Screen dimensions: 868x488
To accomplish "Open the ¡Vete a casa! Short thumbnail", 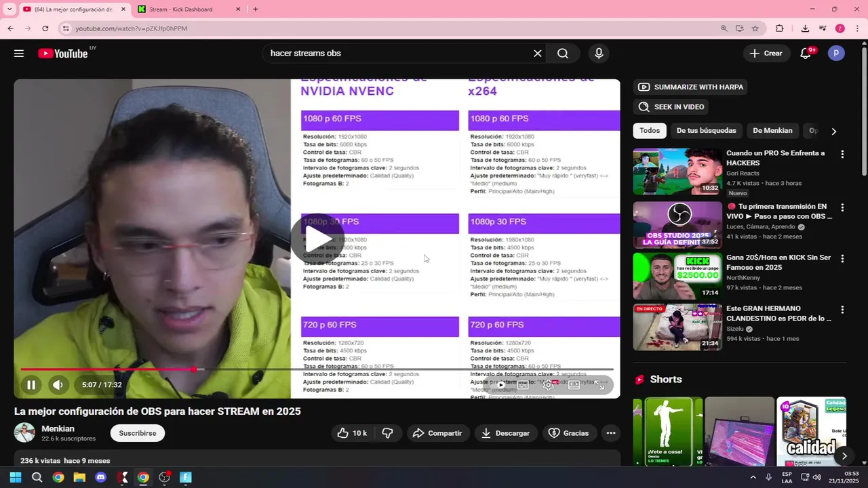I will 668,432.
